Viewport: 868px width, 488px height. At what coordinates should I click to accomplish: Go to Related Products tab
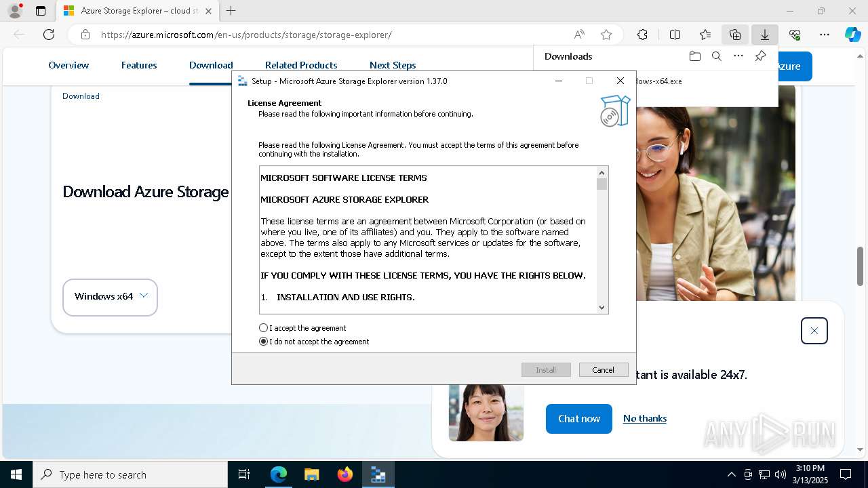301,65
